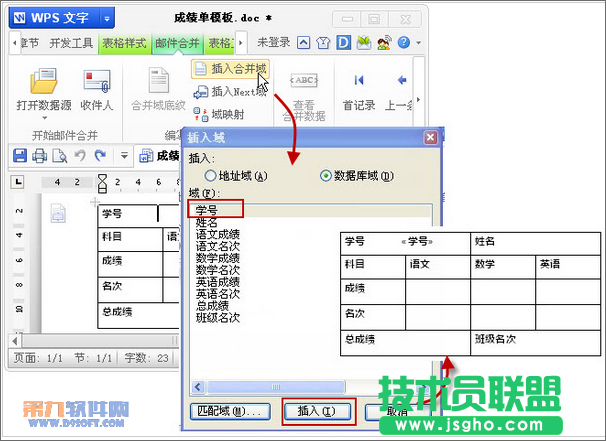
Task: Click the table move handle cross
Action: [95, 202]
